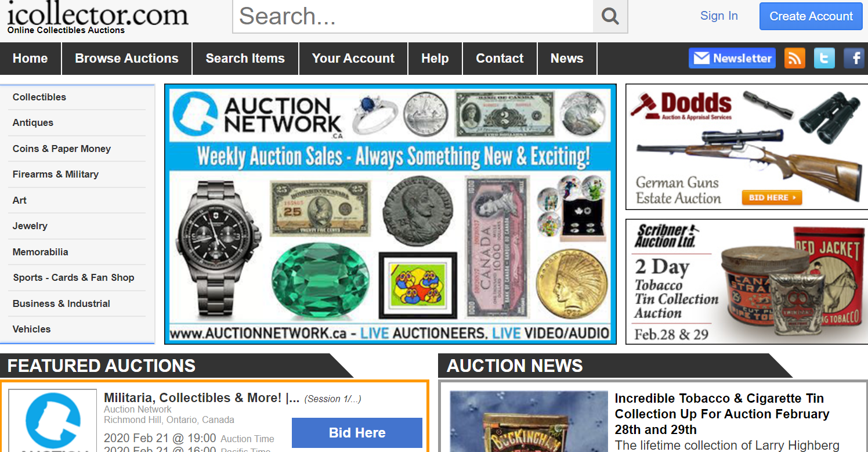868x452 pixels.
Task: Open the Dodds German Guns ad
Action: click(x=747, y=147)
